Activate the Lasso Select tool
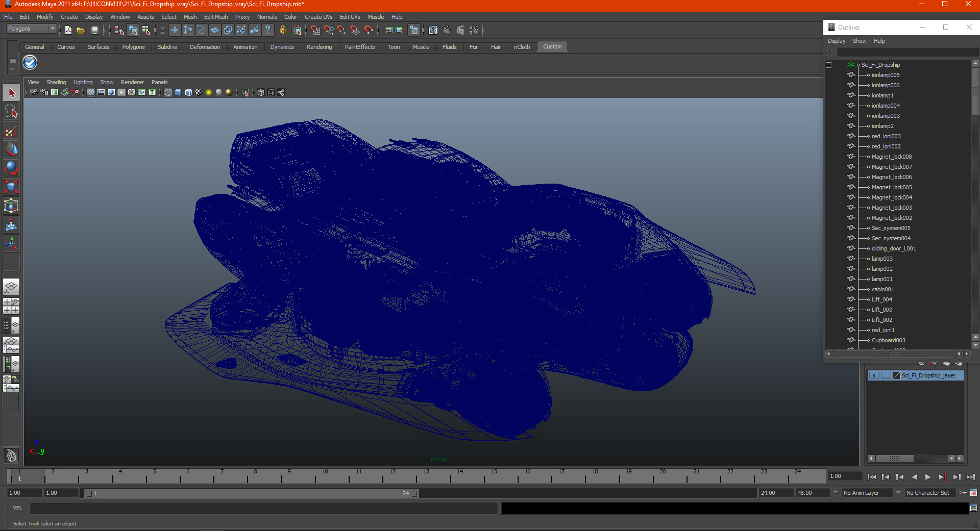Screen dimensions: 980x531 point(11,112)
